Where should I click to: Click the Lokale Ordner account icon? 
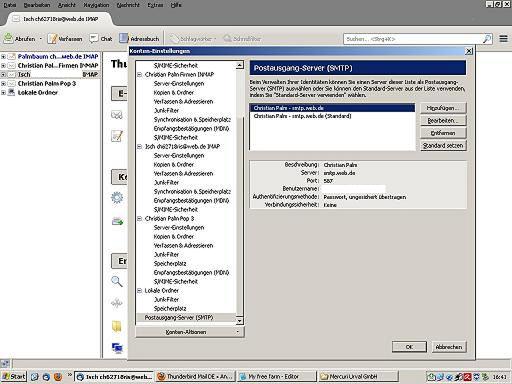pos(12,92)
